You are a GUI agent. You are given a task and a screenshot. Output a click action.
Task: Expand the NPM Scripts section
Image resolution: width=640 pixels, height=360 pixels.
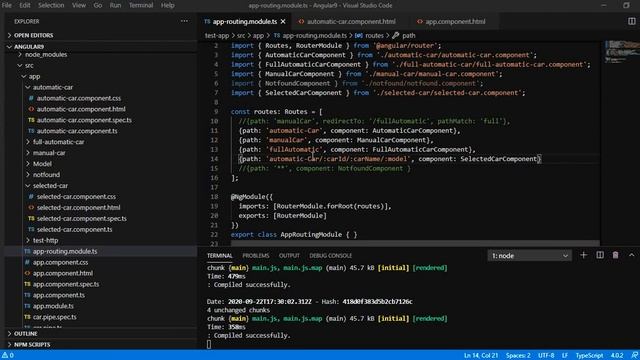point(32,344)
